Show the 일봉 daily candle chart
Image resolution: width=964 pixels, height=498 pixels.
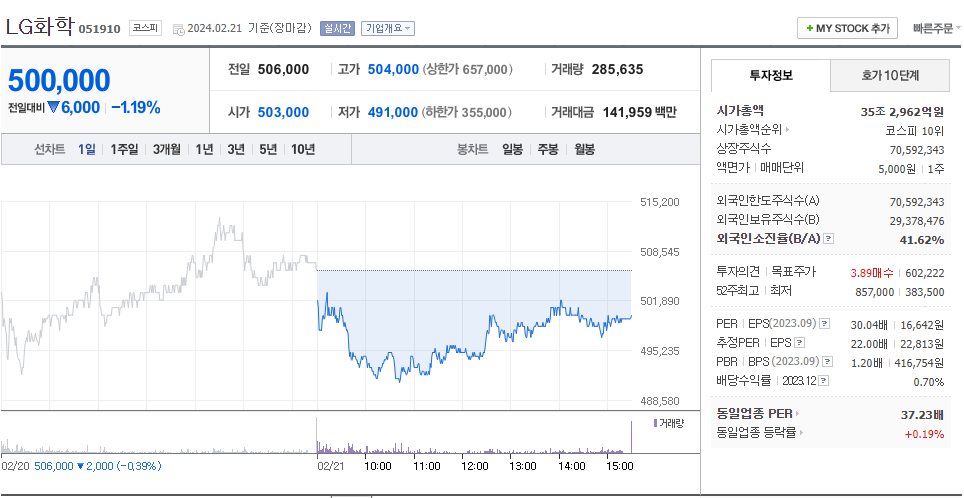512,149
